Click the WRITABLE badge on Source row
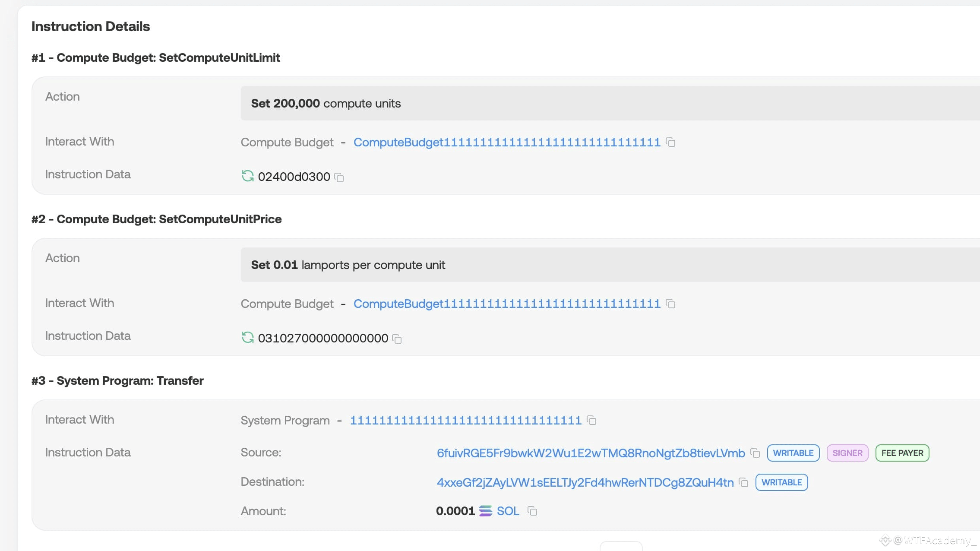 793,453
